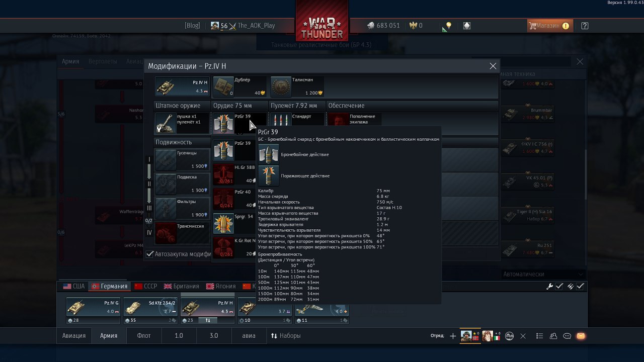
Task: Switch to the США nation tab
Action: (73, 286)
